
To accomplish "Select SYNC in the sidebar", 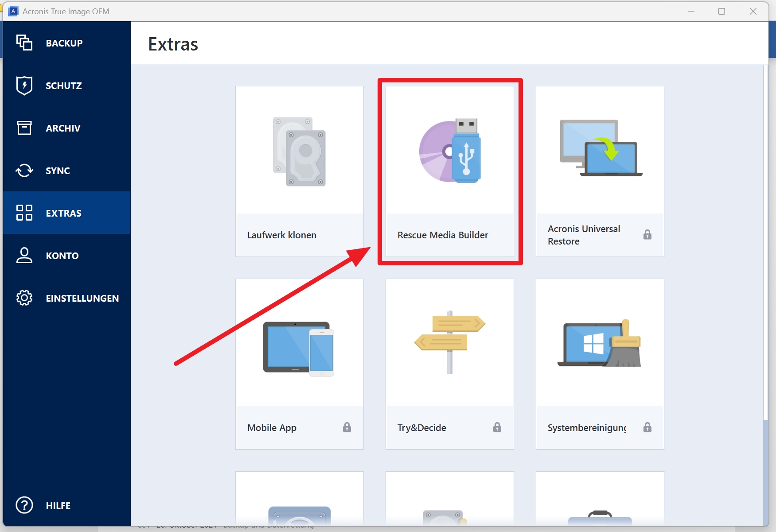I will pos(67,170).
